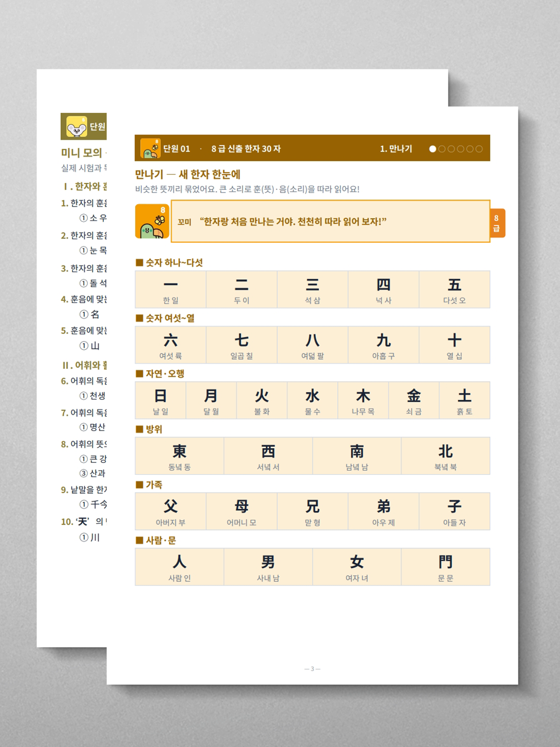Viewport: 560px width, 747px height.
Task: Click the section heading '방위'
Action: pos(149,429)
